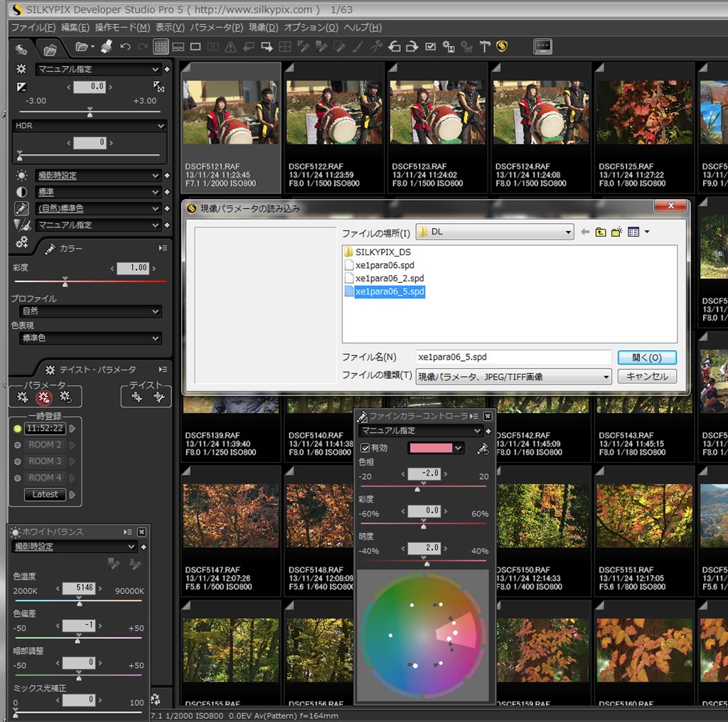This screenshot has width=728, height=722.
Task: Open the ファイル(F) menu
Action: 33,28
